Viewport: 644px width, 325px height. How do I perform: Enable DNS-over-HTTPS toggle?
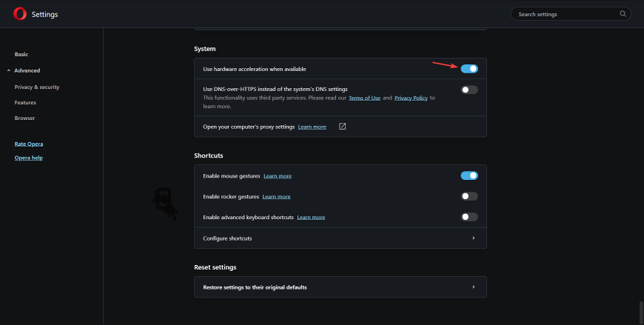click(x=469, y=90)
